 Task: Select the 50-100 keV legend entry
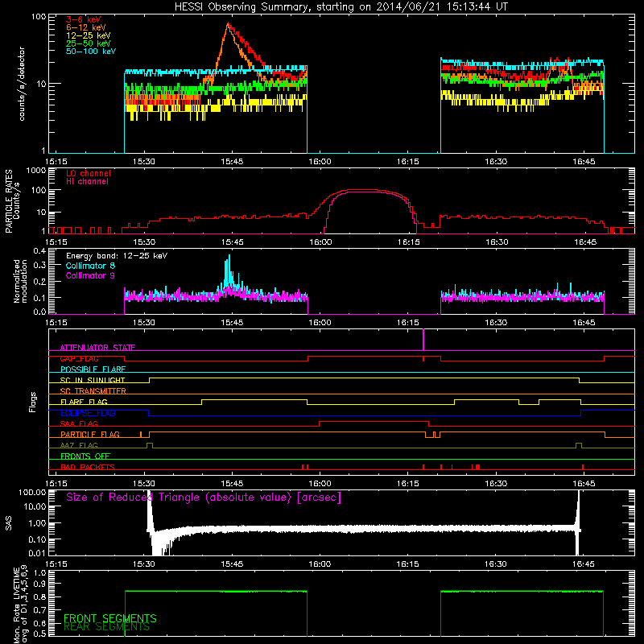(x=91, y=52)
